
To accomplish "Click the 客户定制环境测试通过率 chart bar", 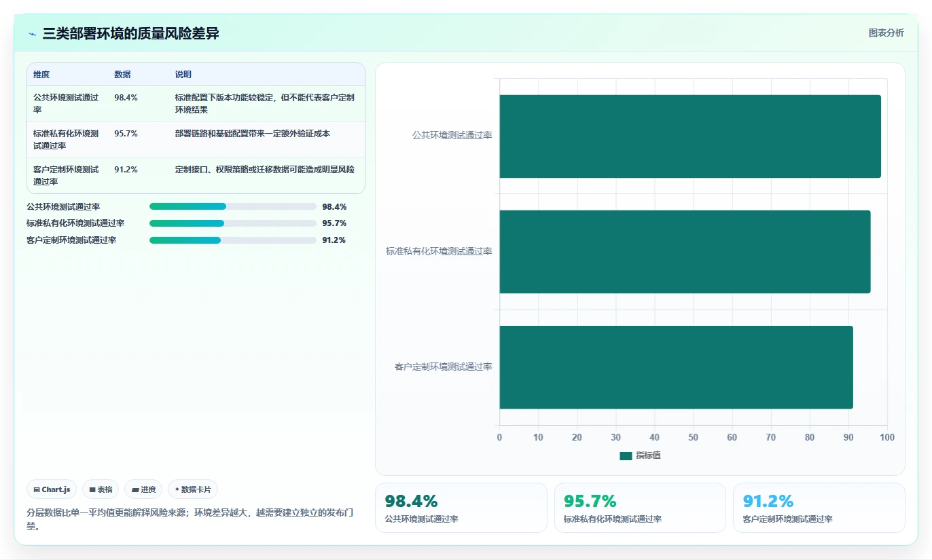I will (676, 367).
